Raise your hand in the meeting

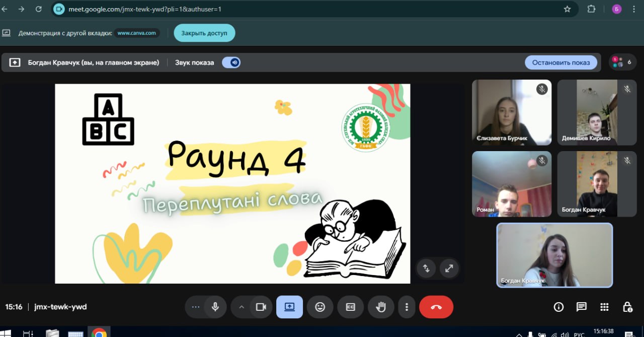coord(380,307)
